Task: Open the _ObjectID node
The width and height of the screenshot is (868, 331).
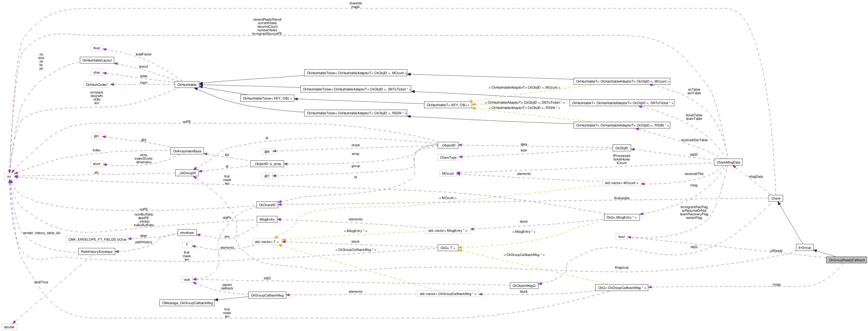Action: coord(448,145)
